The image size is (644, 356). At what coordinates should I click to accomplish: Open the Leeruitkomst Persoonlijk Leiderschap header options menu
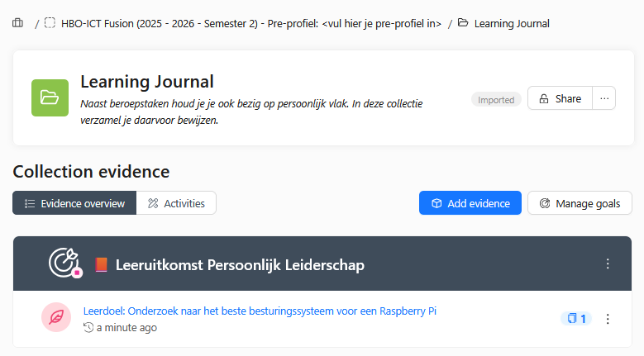[608, 263]
